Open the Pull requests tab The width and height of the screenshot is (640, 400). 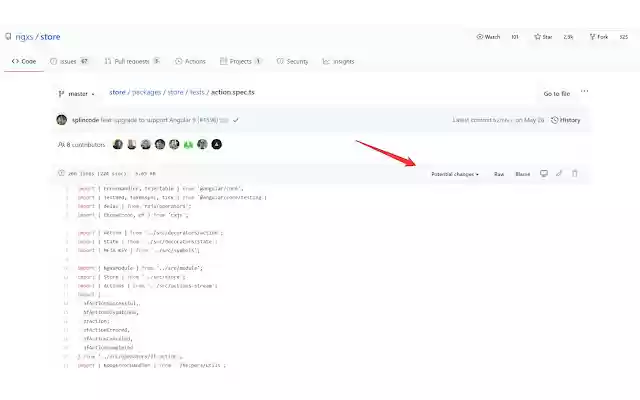point(132,61)
